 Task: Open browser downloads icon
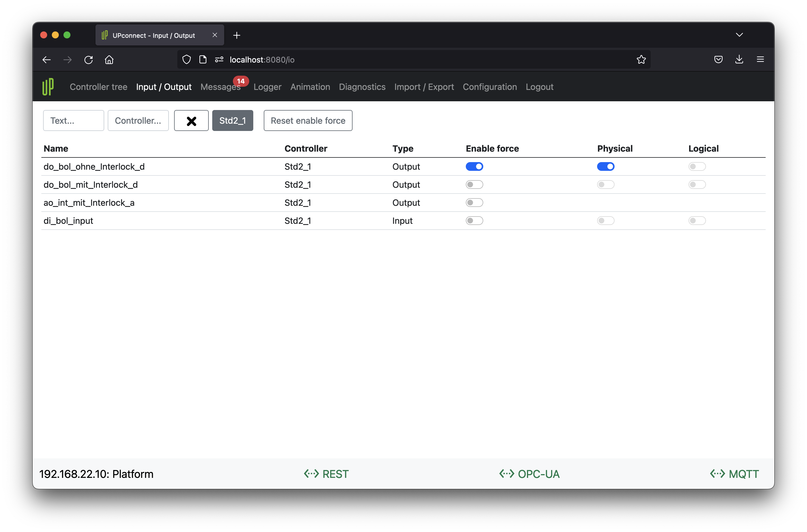pyautogui.click(x=739, y=60)
